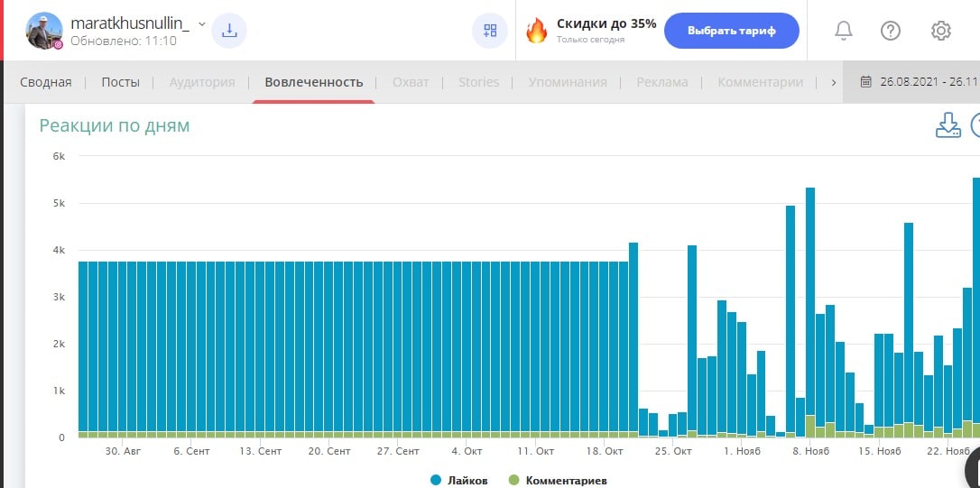This screenshot has height=488, width=980.
Task: Click the Выбрать тариф button
Action: click(731, 31)
